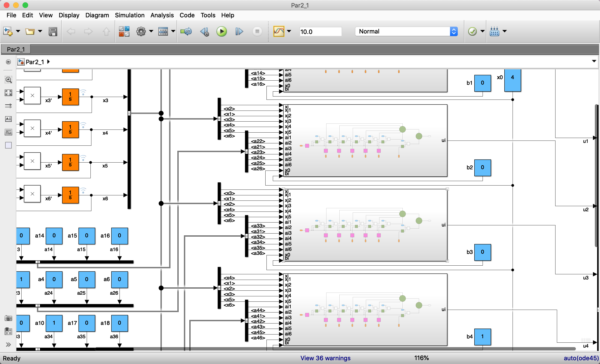
Task: Open the Data Inspector scope icon
Action: (x=279, y=32)
